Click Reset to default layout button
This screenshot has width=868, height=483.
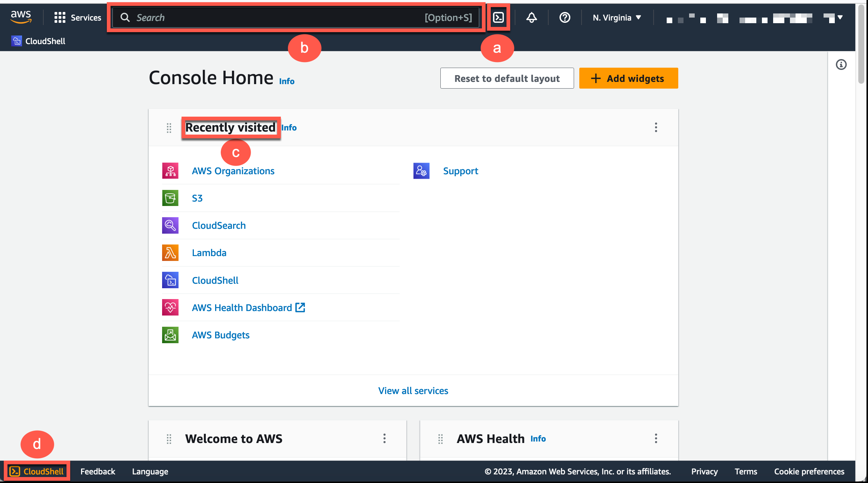pos(507,78)
